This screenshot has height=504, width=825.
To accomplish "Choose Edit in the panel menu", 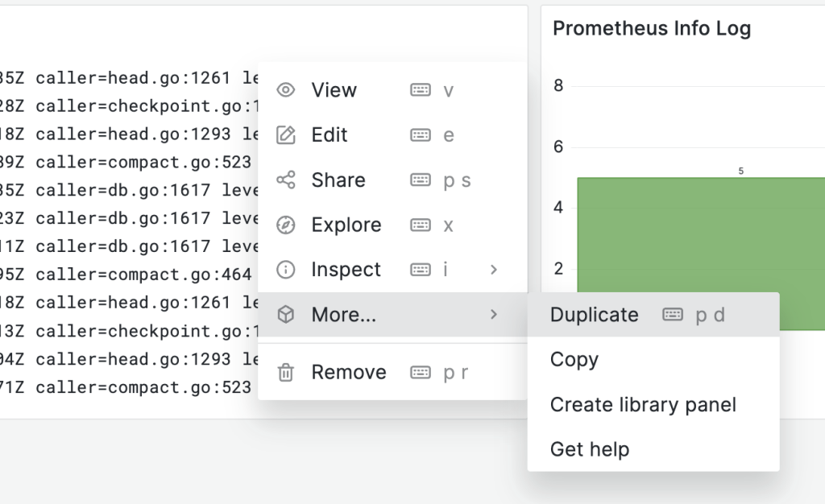I will tap(330, 135).
